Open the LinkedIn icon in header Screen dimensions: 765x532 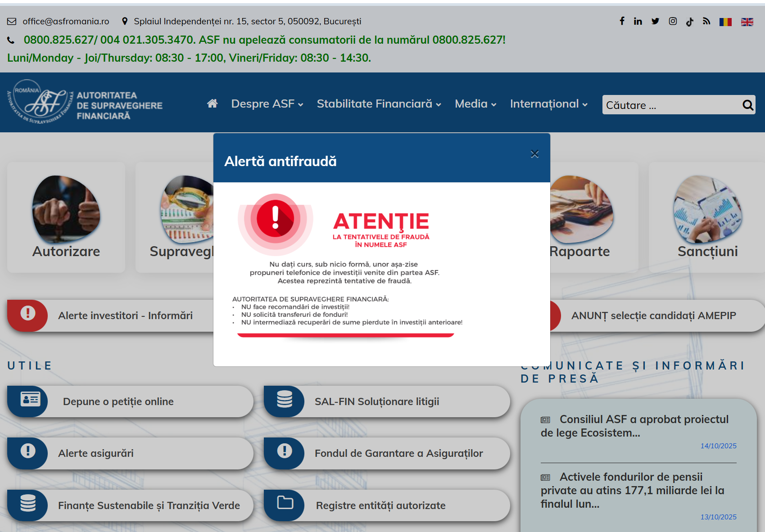point(638,21)
